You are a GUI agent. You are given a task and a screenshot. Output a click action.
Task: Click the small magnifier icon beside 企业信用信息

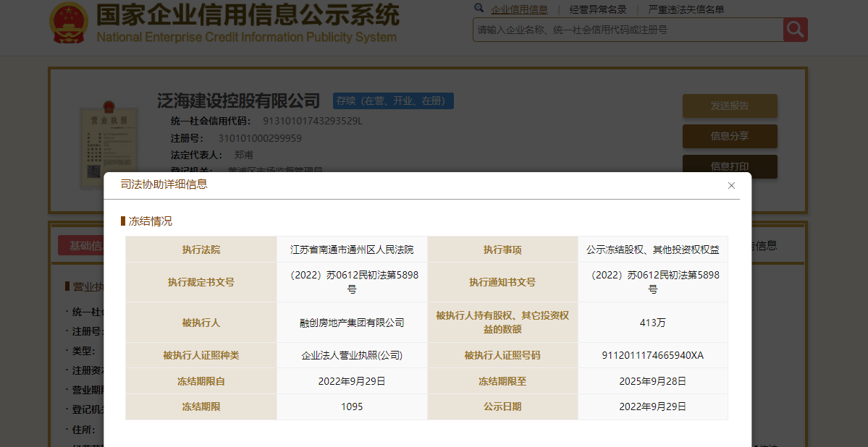point(479,8)
